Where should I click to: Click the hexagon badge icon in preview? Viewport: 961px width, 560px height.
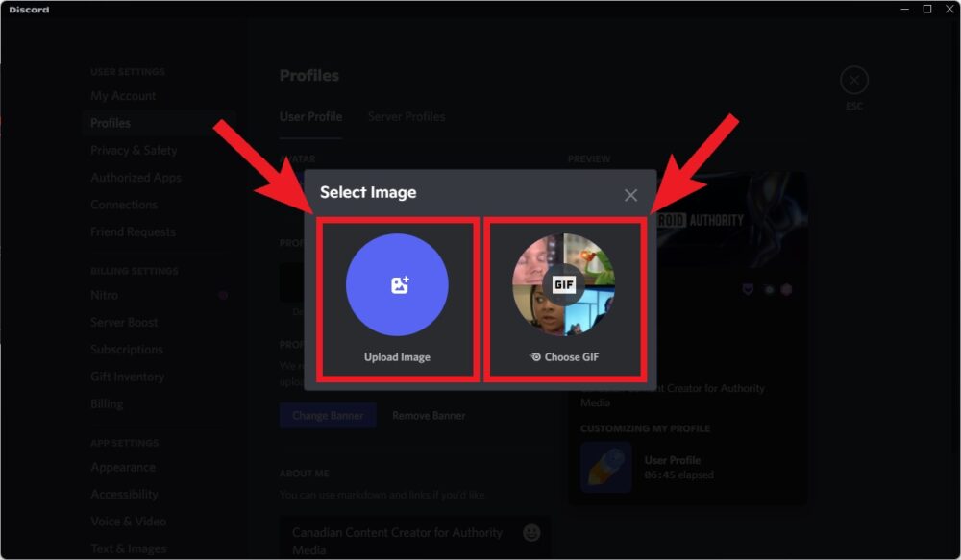787,289
